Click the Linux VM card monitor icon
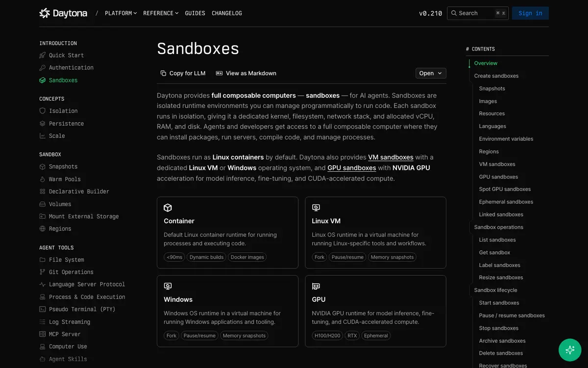The image size is (588, 368). click(x=316, y=208)
